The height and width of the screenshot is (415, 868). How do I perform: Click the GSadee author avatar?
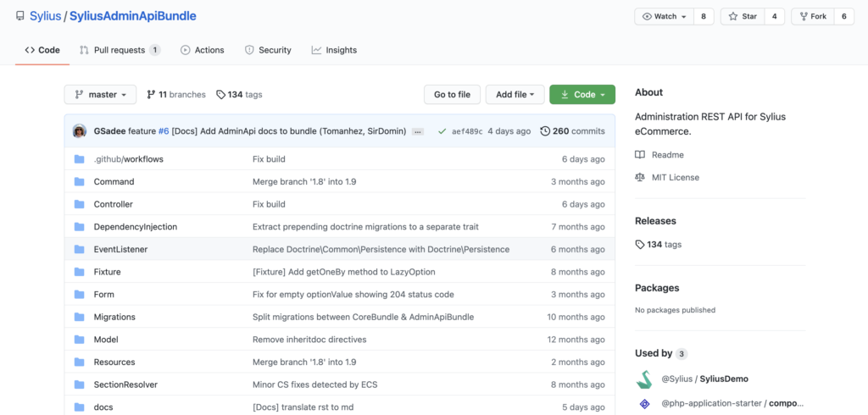pos(80,131)
